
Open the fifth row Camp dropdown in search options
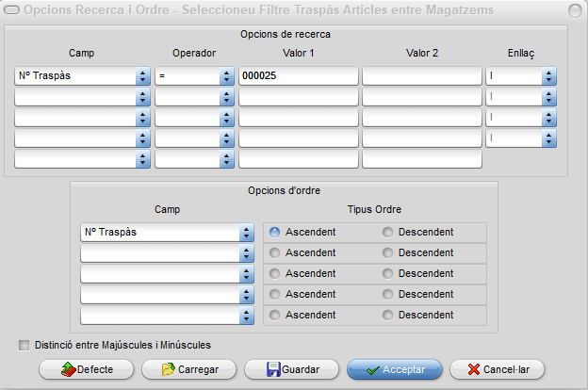tap(82, 158)
